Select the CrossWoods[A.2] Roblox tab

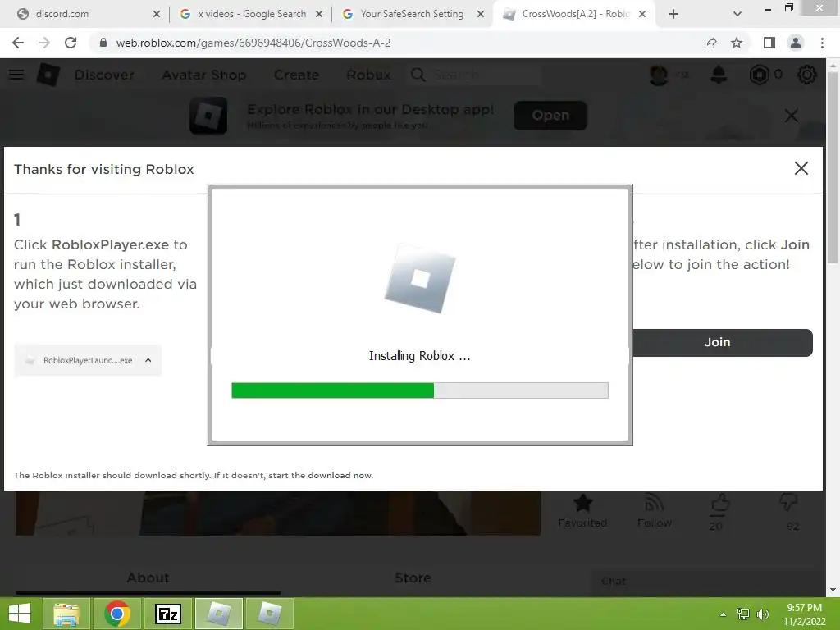(574, 14)
